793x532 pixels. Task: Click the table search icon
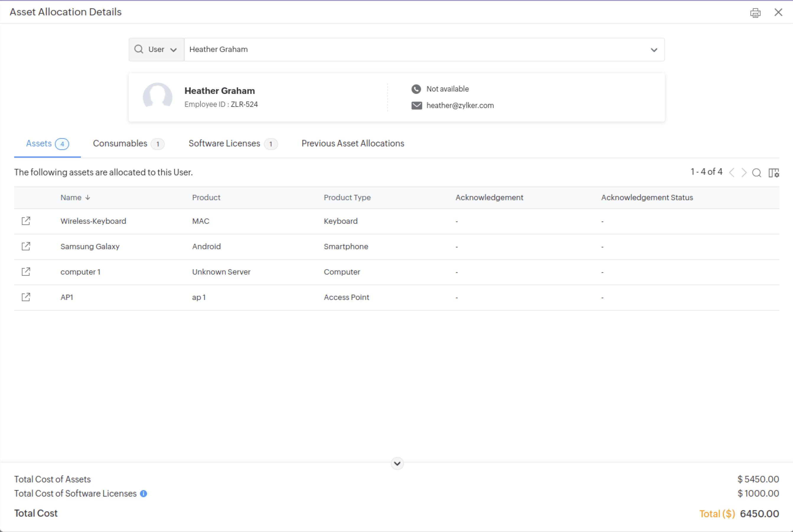click(x=756, y=173)
